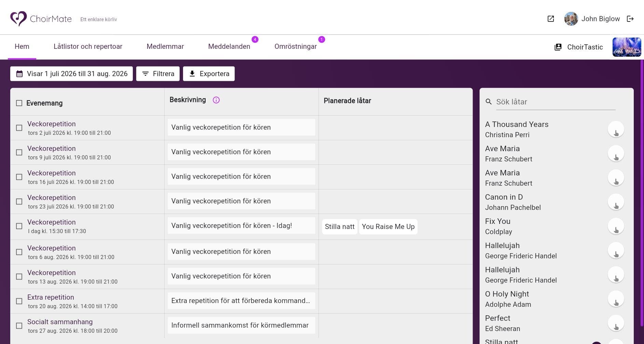The width and height of the screenshot is (644, 344).
Task: Click the hand icon for Fix You
Action: [616, 226]
